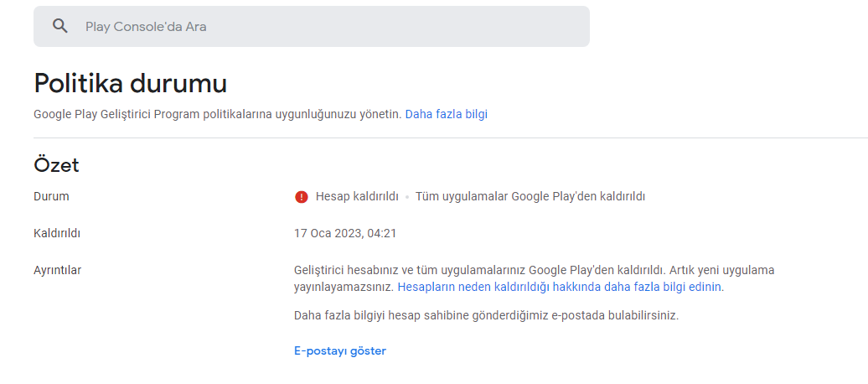This screenshot has height=384, width=868.
Task: Open the "Daha fazla bilgi" link
Action: click(x=447, y=114)
